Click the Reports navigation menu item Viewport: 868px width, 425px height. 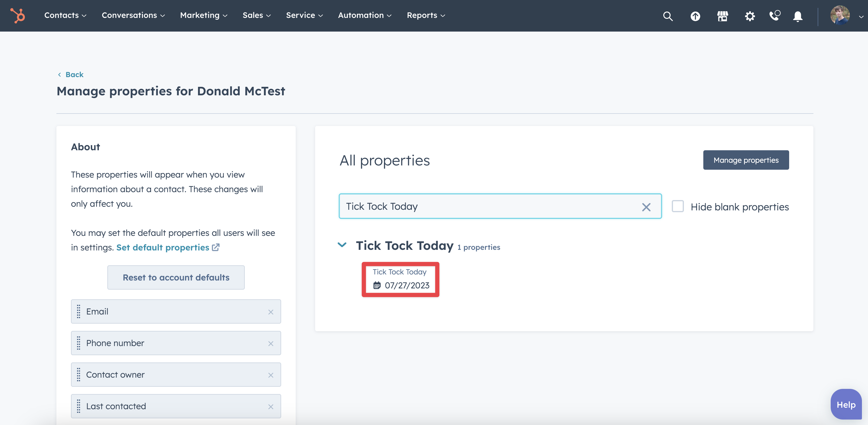pos(426,15)
